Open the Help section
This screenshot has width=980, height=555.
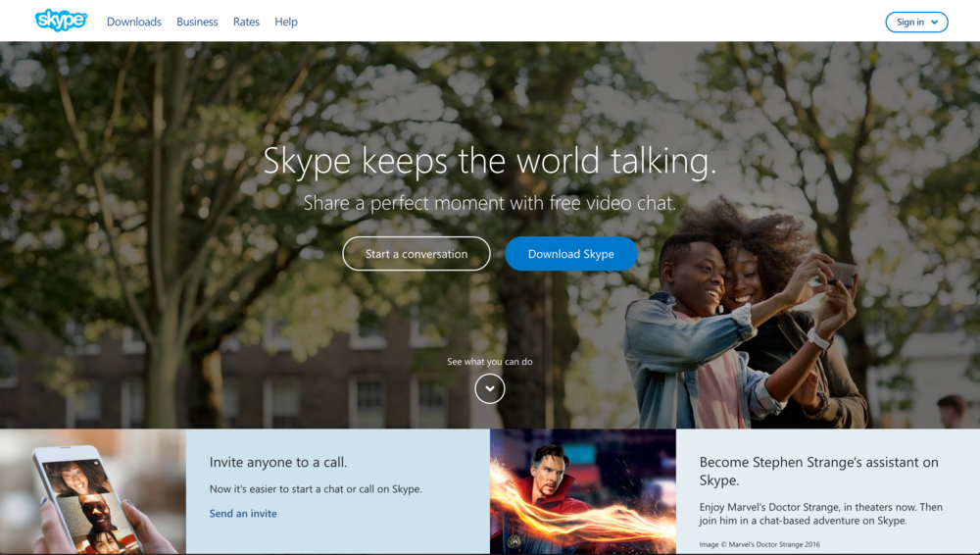tap(285, 22)
